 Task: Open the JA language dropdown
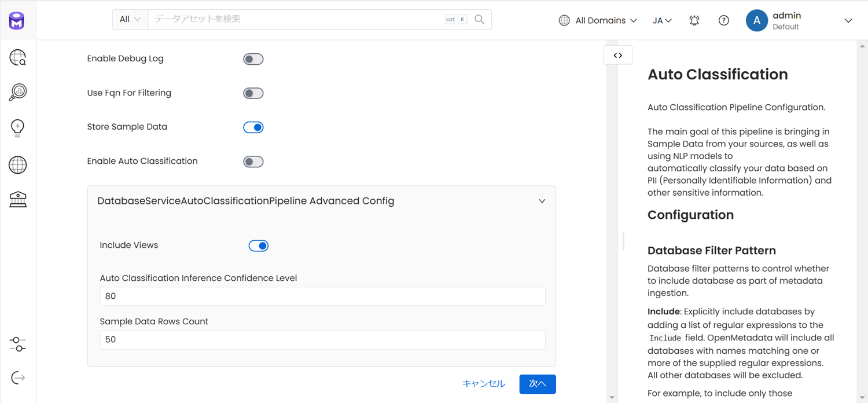(662, 20)
